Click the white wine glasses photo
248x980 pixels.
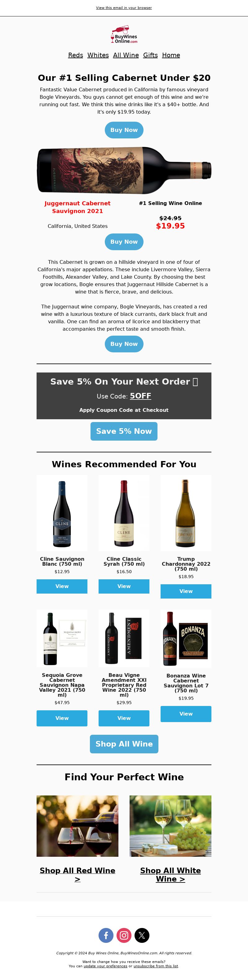[170, 826]
